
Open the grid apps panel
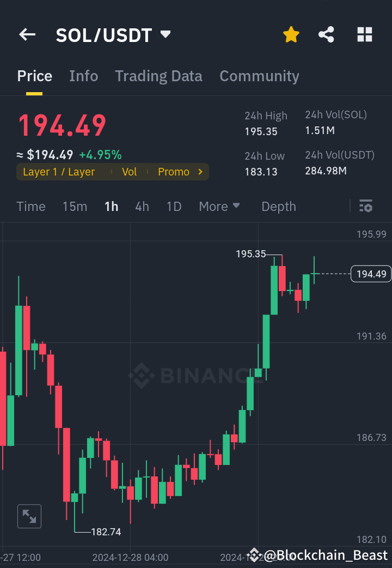(364, 34)
